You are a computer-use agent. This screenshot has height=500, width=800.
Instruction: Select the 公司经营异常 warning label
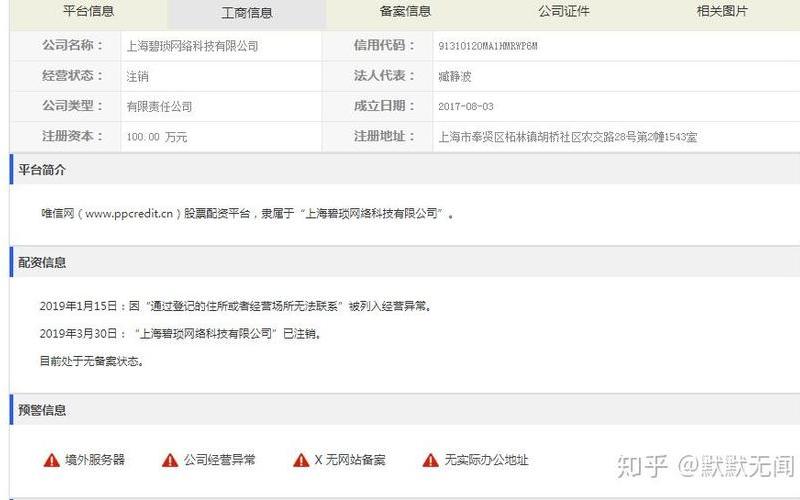(219, 460)
